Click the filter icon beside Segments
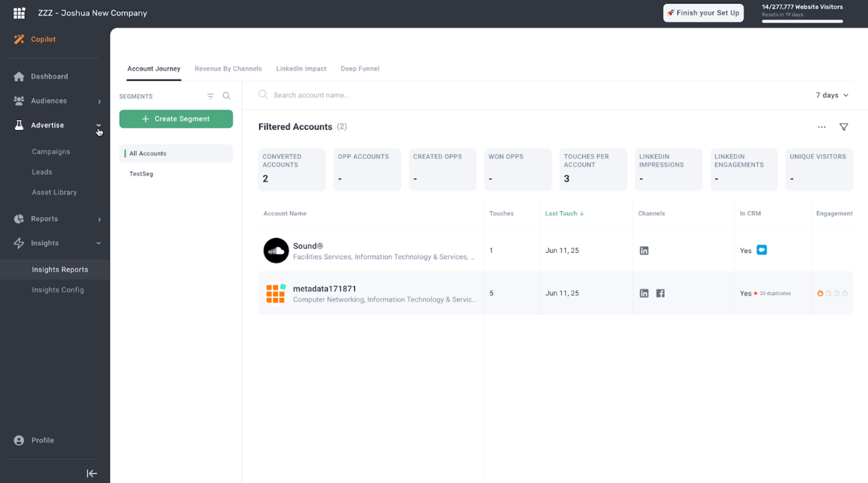This screenshot has width=868, height=483. point(210,96)
